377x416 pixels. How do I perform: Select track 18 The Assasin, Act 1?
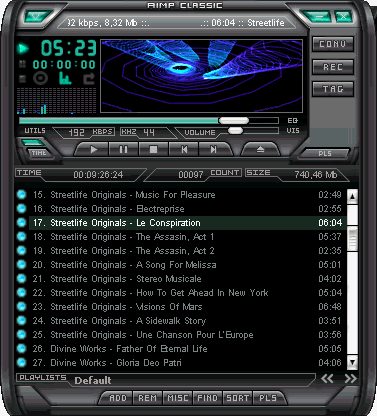(x=188, y=237)
